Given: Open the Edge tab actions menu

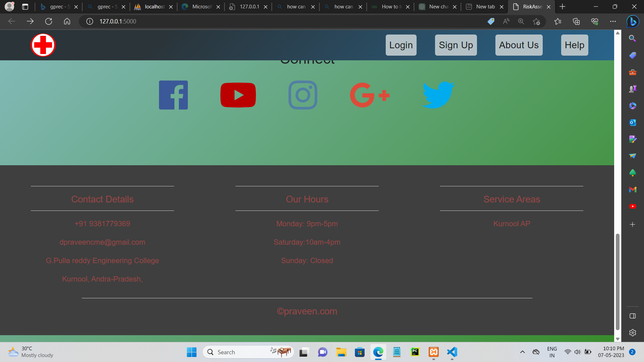Looking at the screenshot, I should point(25,7).
